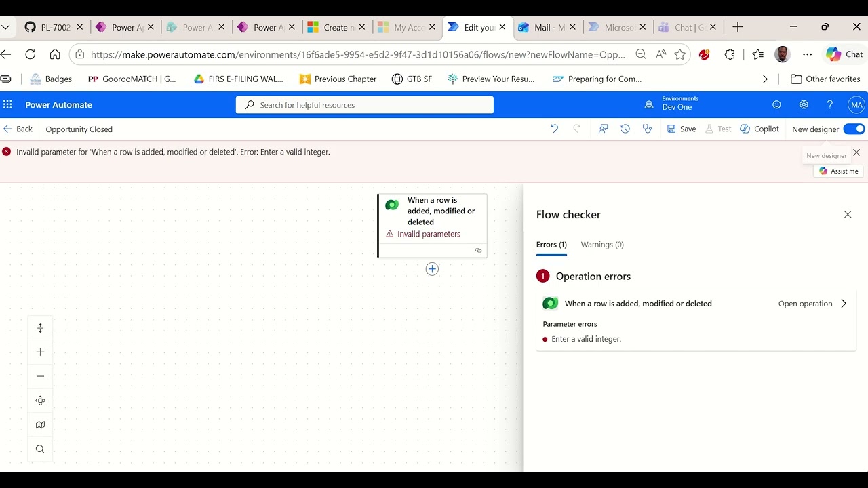Toggle read aloud icon in address bar
868x488 pixels.
(x=660, y=54)
